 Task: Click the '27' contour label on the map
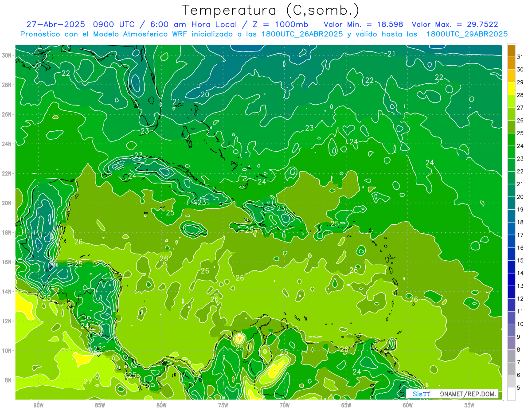click(88, 381)
